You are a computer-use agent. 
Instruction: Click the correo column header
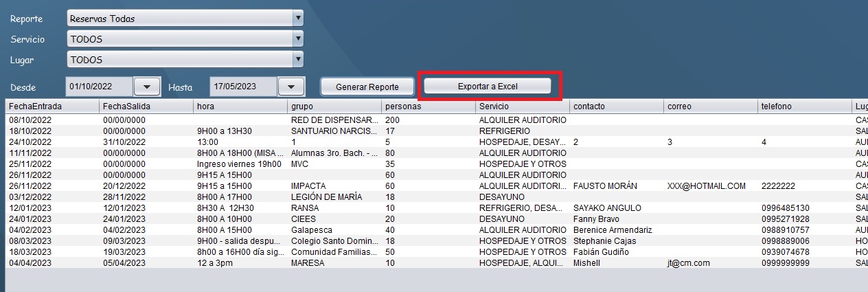click(x=711, y=106)
